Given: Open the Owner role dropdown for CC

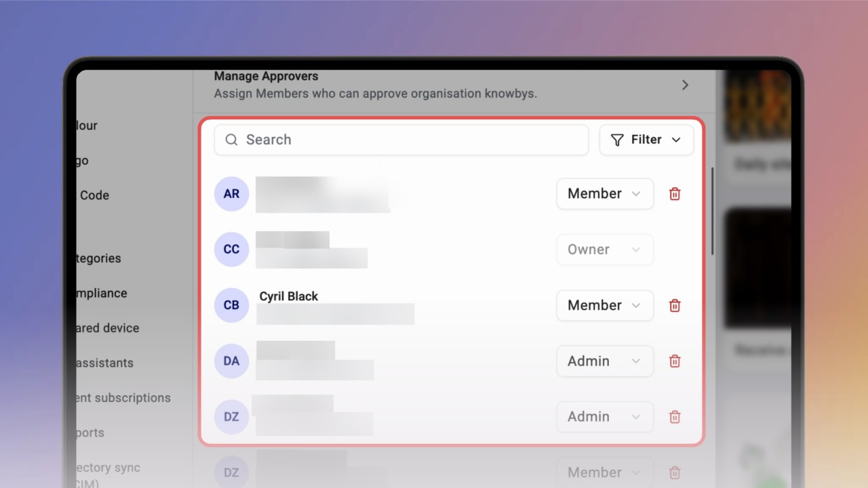Looking at the screenshot, I should pyautogui.click(x=605, y=249).
